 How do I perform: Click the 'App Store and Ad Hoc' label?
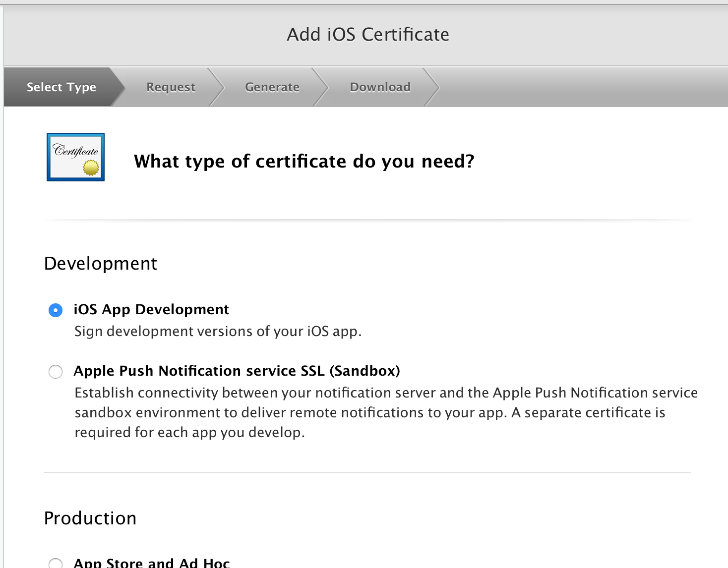click(152, 563)
